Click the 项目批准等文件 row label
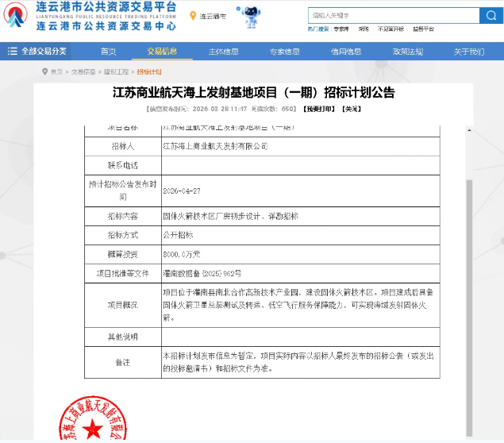504x443 pixels. [122, 274]
